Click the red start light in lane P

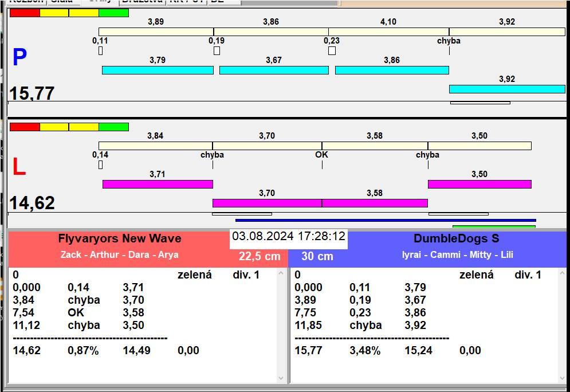(25, 13)
